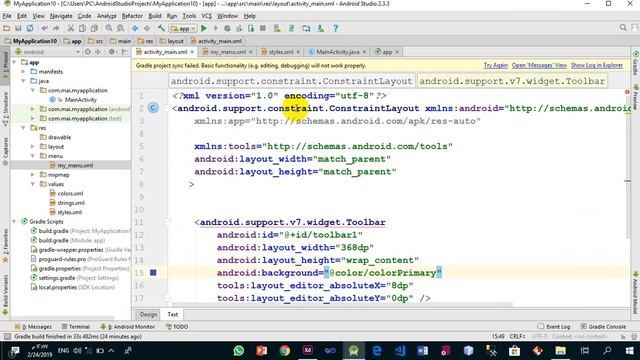Viewport: 640px width, 360px height.
Task: Click the Copy icon in toolbar
Action: point(82,28)
